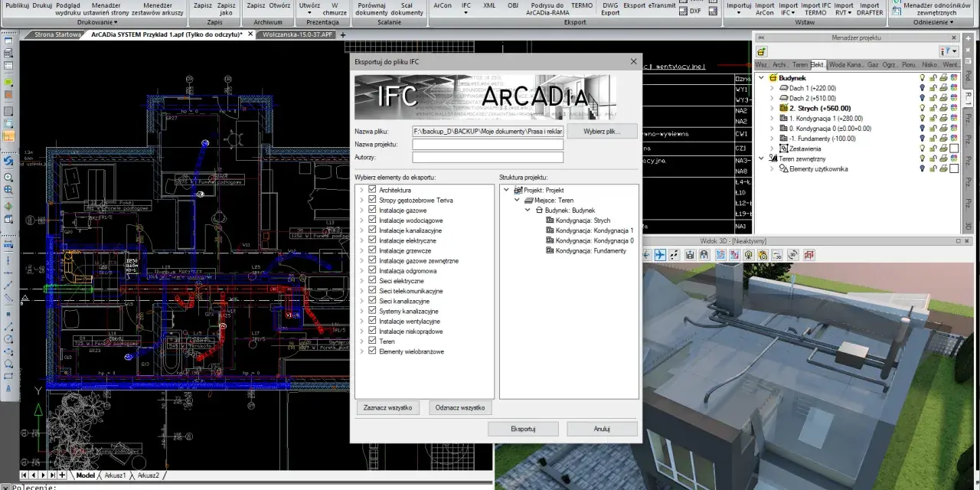The height and width of the screenshot is (490, 980).
Task: Switch to the Strona Startowa tab
Action: coord(57,34)
